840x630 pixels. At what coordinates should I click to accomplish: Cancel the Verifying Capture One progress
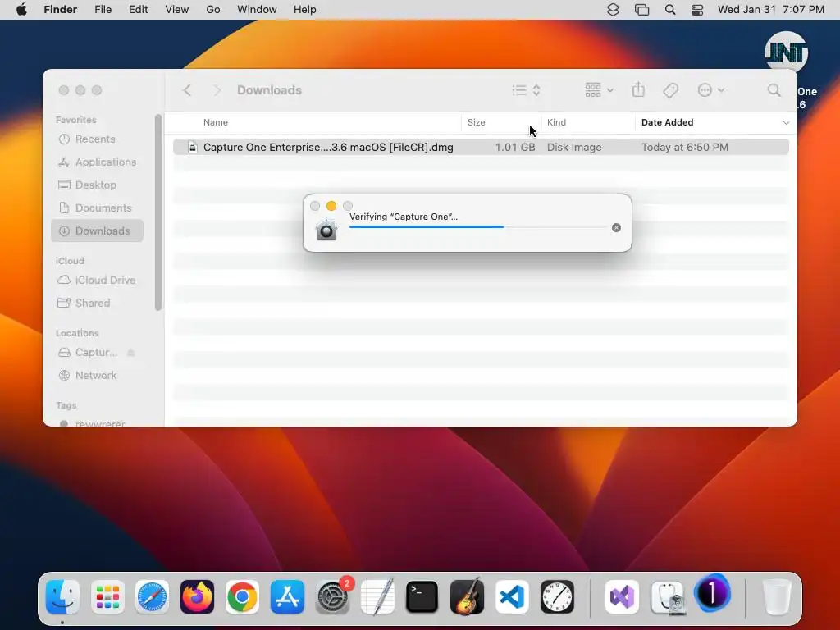[616, 228]
